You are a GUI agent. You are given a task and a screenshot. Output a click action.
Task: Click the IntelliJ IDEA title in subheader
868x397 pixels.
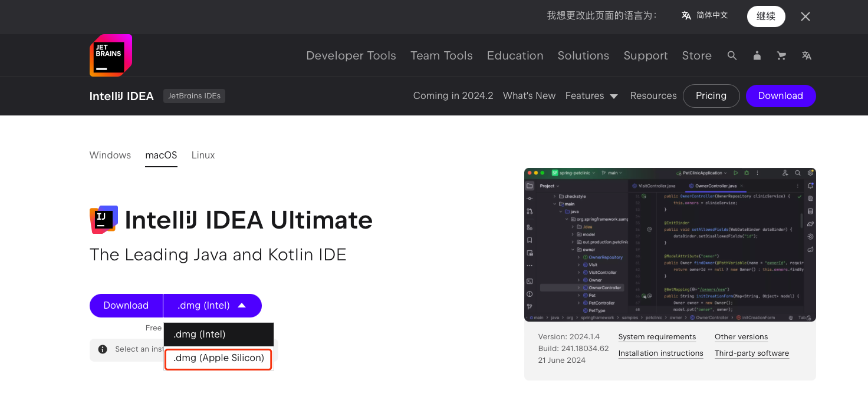(121, 96)
